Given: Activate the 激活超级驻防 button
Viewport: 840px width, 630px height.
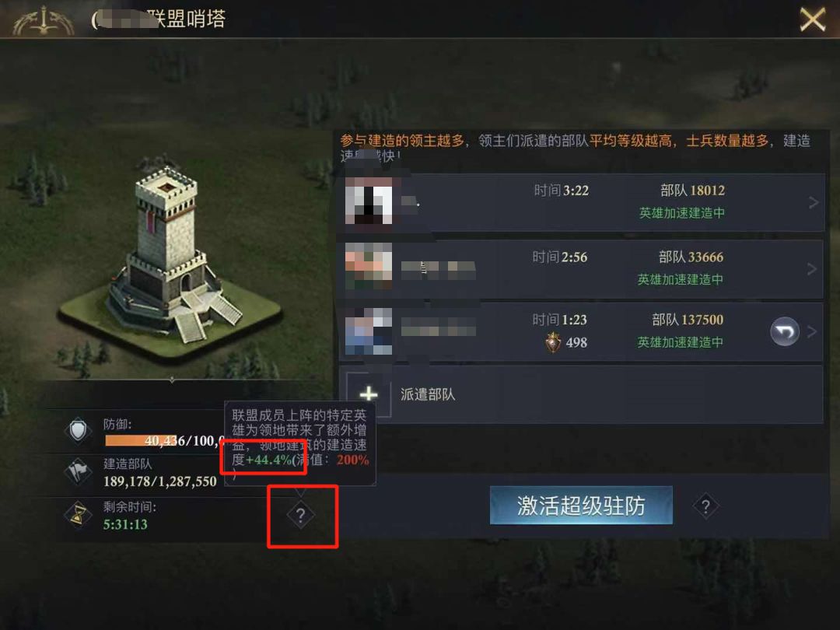Looking at the screenshot, I should pos(581,506).
